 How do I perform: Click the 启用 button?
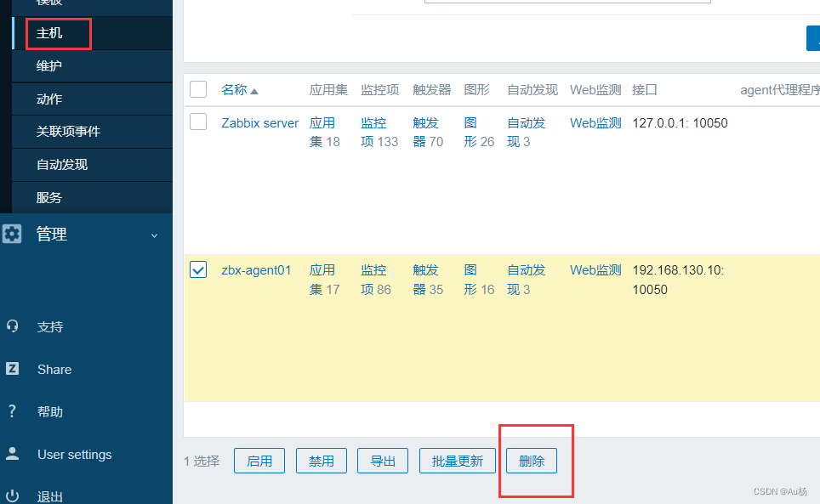click(x=259, y=461)
